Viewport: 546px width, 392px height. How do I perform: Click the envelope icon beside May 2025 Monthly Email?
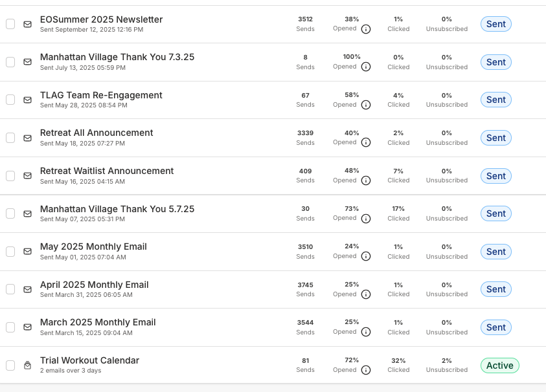27,252
